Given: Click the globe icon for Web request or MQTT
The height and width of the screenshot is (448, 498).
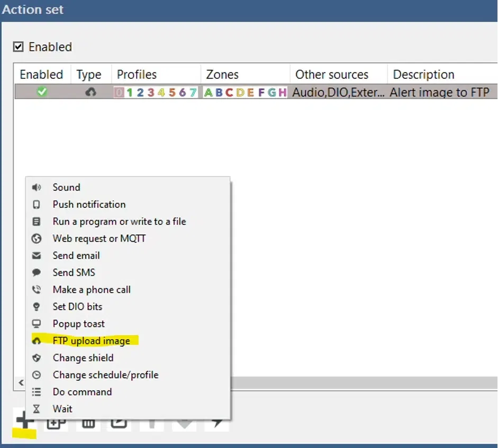Looking at the screenshot, I should (37, 239).
